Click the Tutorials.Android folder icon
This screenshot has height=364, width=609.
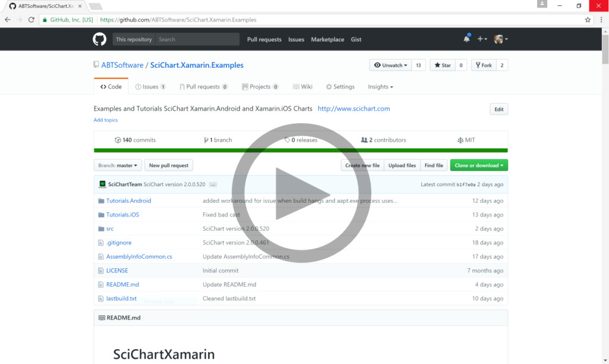101,201
